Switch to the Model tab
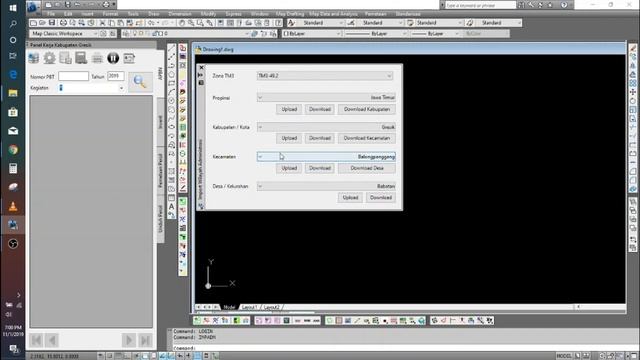The width and height of the screenshot is (640, 360). pos(229,307)
